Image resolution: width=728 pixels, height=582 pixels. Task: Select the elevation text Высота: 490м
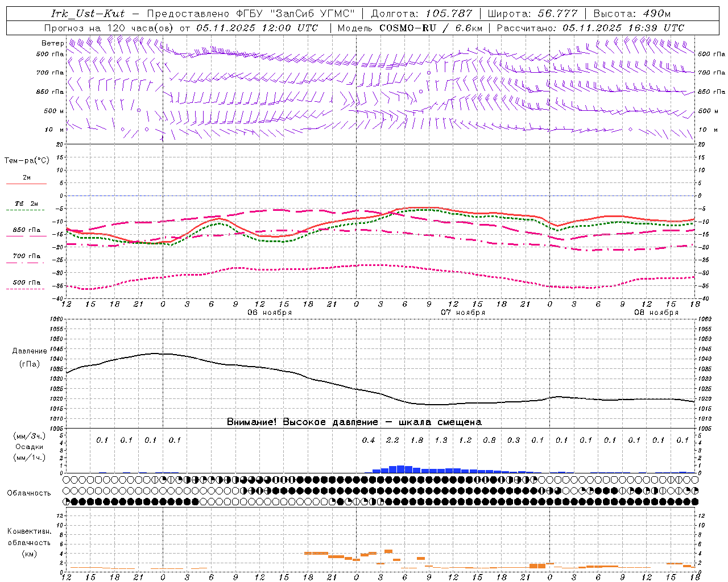632,14
